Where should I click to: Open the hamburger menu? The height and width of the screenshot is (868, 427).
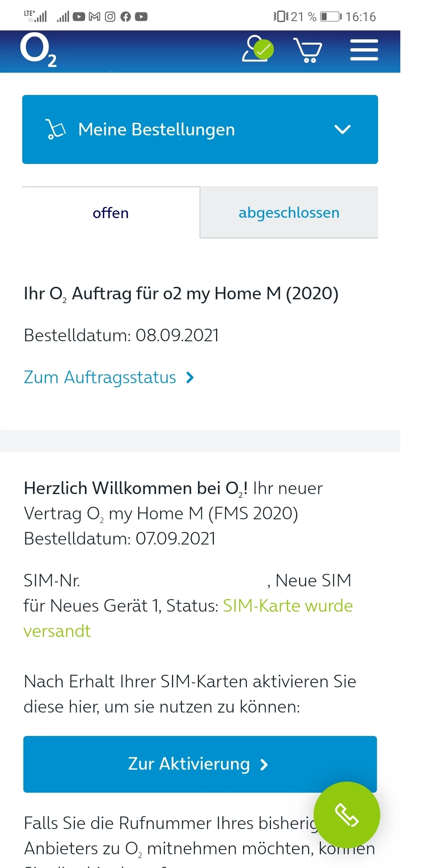tap(364, 50)
